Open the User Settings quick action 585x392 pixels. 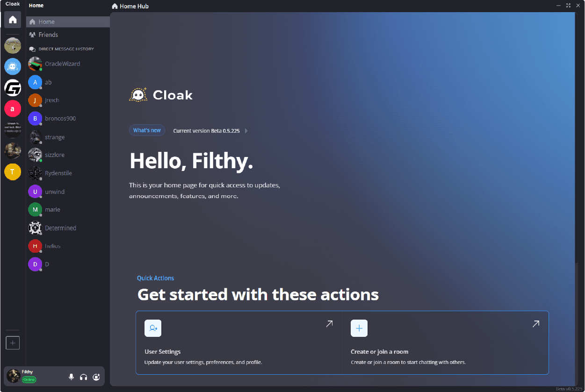click(x=238, y=342)
